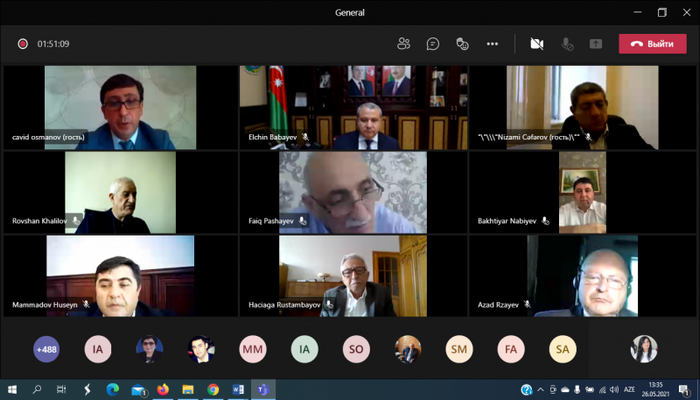Switch the AZE input language indicator

pyautogui.click(x=631, y=389)
